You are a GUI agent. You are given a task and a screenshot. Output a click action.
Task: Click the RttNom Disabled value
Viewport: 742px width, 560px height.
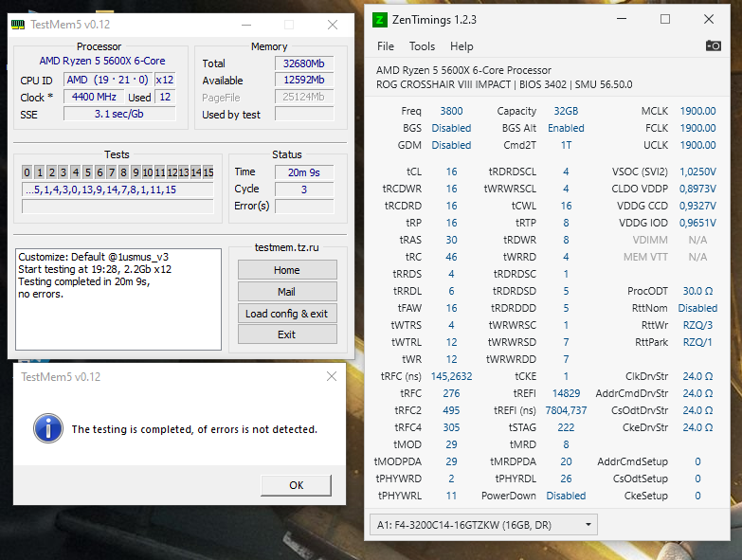point(698,308)
